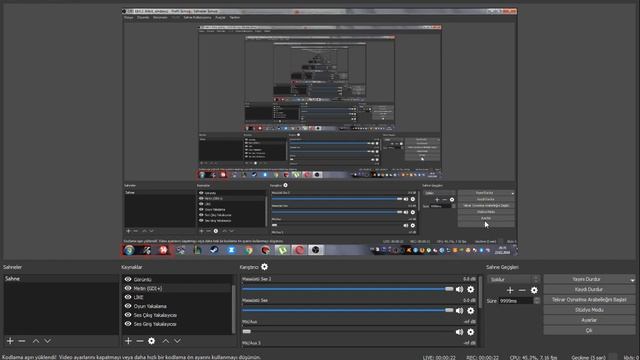Open Yardım menu in the previewed OBS window
Screen dimensions: 640x360
click(235, 18)
